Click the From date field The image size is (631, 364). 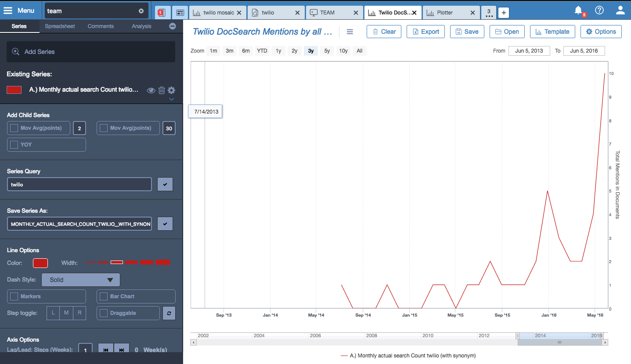coord(529,51)
